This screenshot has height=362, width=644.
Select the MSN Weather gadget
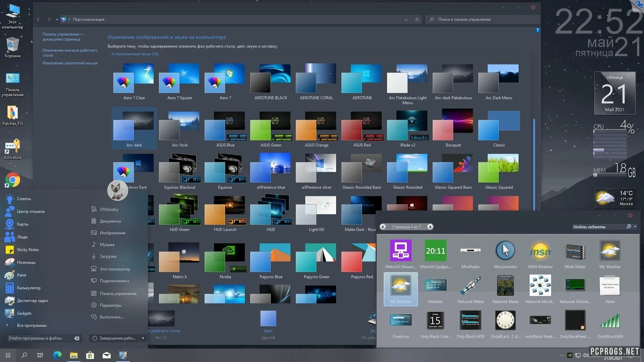coord(540,254)
